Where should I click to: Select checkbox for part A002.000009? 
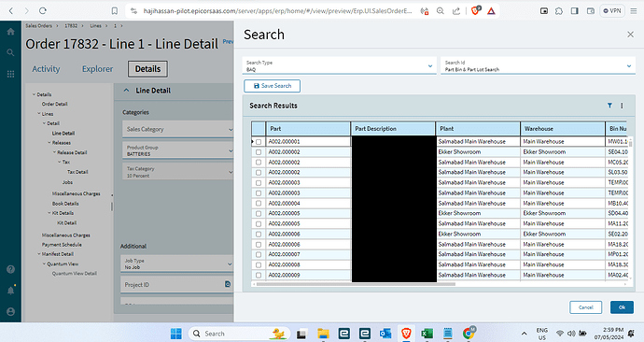pos(259,276)
